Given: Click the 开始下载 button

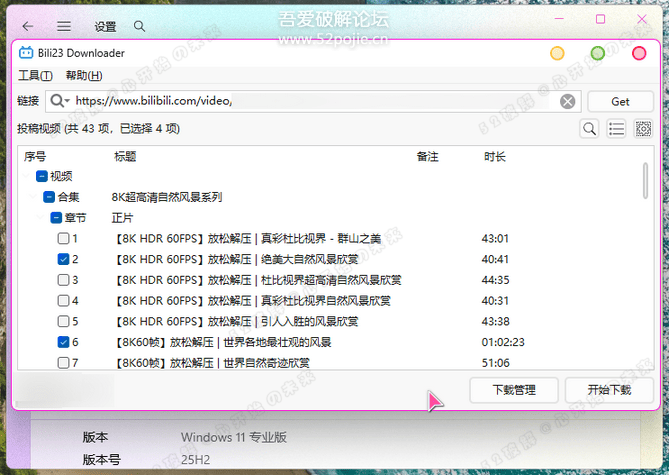Looking at the screenshot, I should 609,390.
